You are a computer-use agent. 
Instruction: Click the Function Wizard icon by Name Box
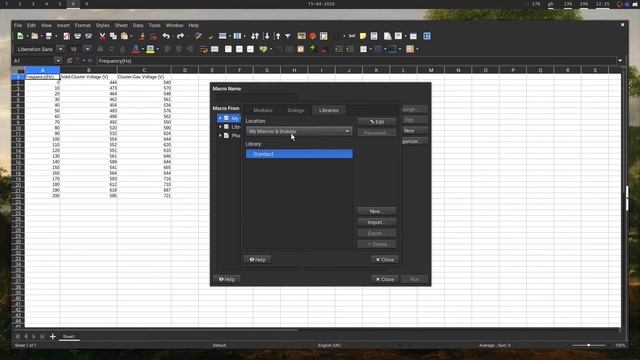pos(70,61)
